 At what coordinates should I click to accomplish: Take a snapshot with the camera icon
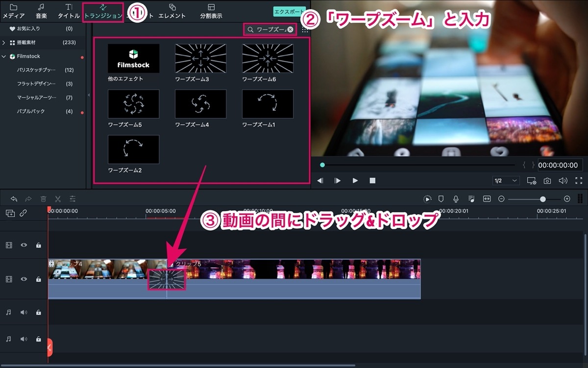pos(547,181)
